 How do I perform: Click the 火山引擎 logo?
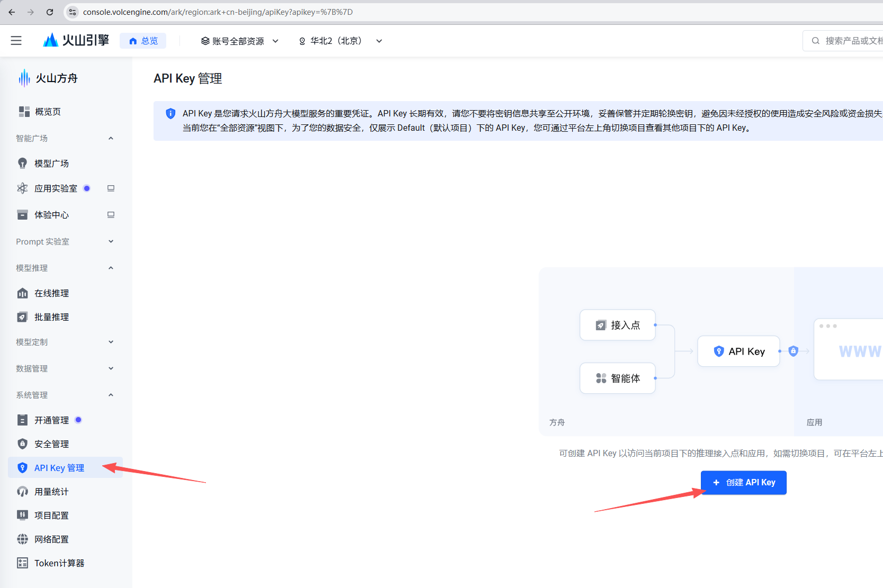coord(76,40)
